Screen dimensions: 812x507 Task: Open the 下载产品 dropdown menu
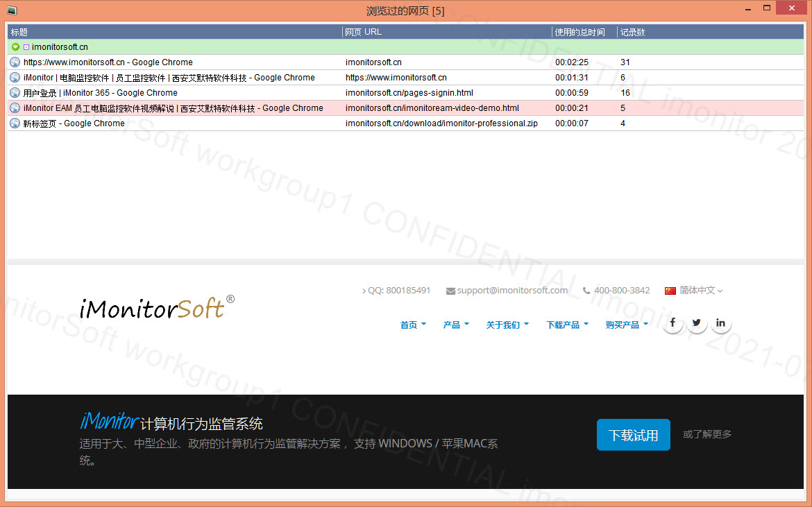pos(567,325)
